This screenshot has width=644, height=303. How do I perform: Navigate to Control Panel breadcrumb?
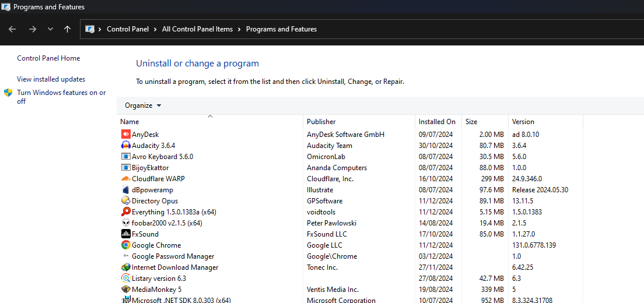coord(128,29)
